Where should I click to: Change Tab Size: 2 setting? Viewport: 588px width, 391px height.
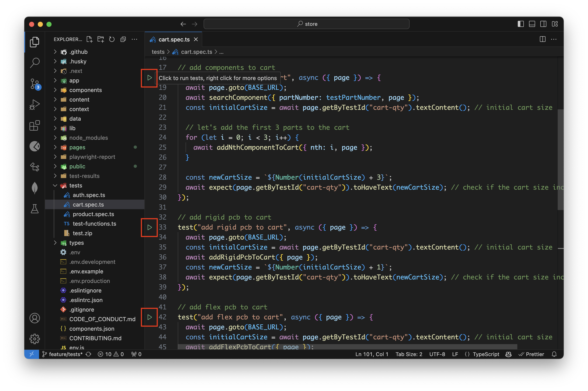coord(409,354)
